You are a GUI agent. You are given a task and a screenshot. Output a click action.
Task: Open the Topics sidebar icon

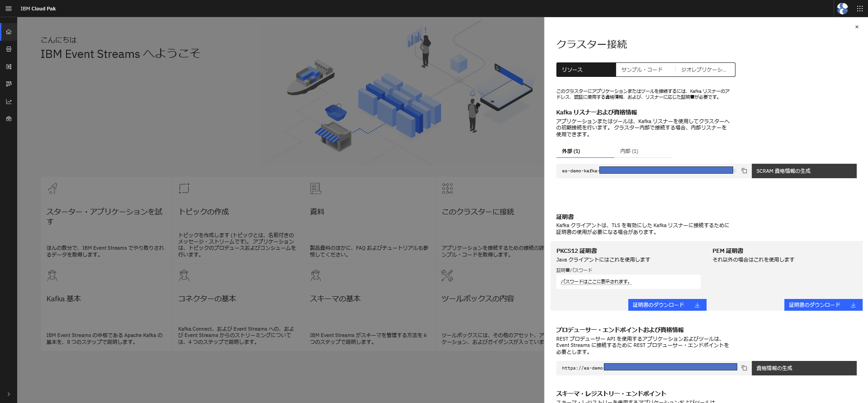9,49
